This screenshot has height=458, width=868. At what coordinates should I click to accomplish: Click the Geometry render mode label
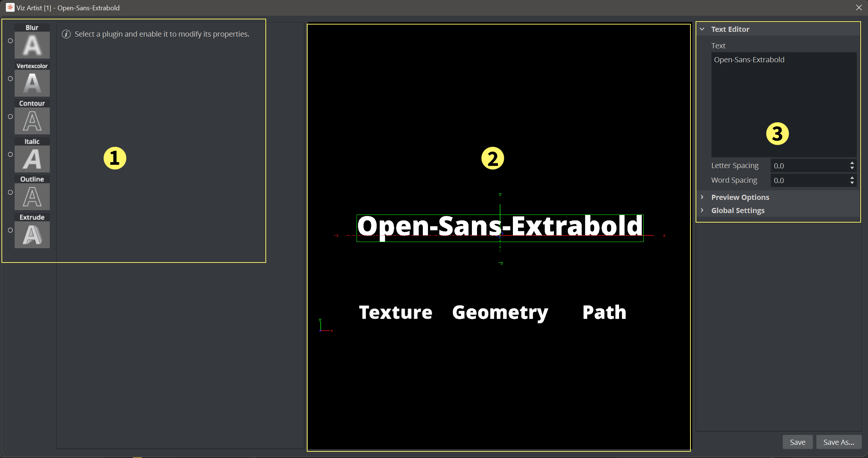(498, 312)
